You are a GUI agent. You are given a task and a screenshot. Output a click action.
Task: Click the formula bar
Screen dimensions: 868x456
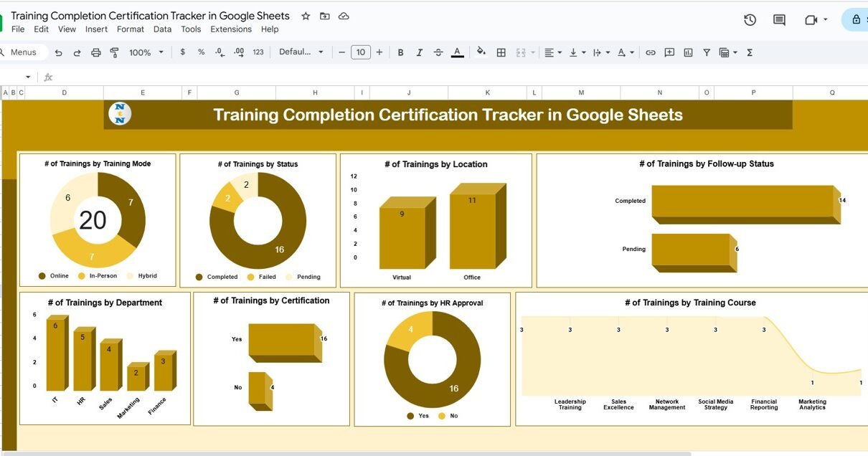459,77
